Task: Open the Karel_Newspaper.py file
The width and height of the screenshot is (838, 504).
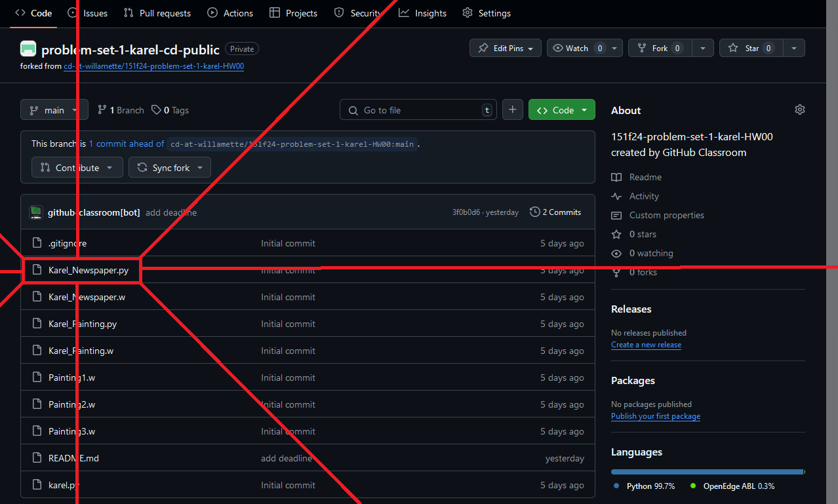Action: coord(89,270)
